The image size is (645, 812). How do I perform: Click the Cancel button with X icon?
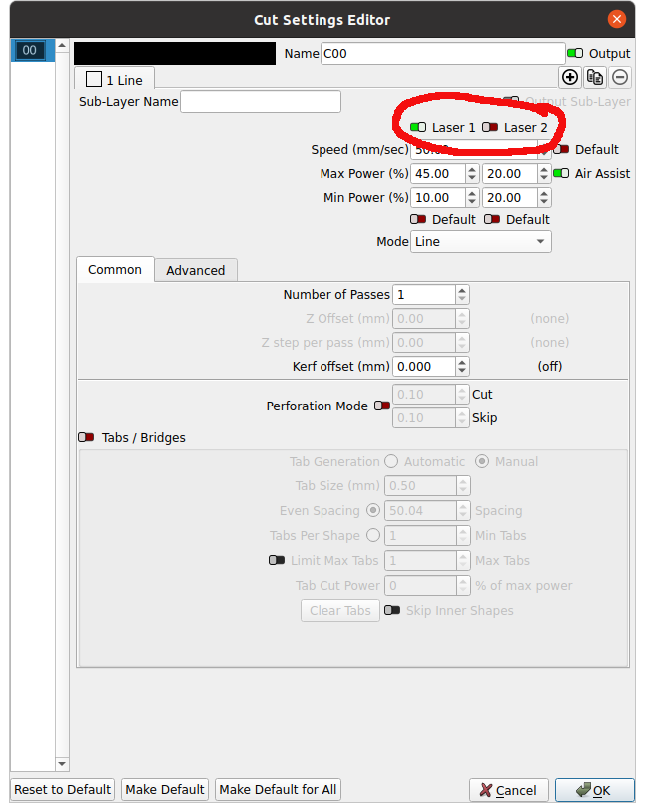click(x=508, y=790)
